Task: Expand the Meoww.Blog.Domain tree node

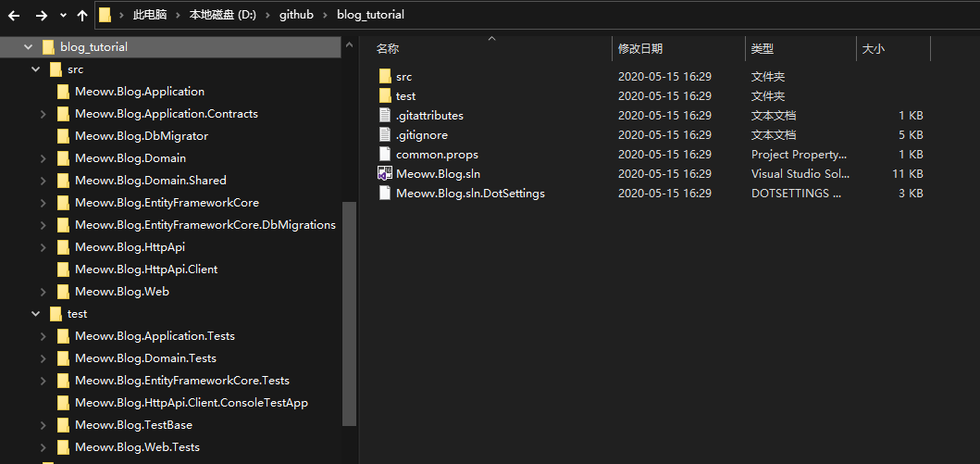Action: 43,158
